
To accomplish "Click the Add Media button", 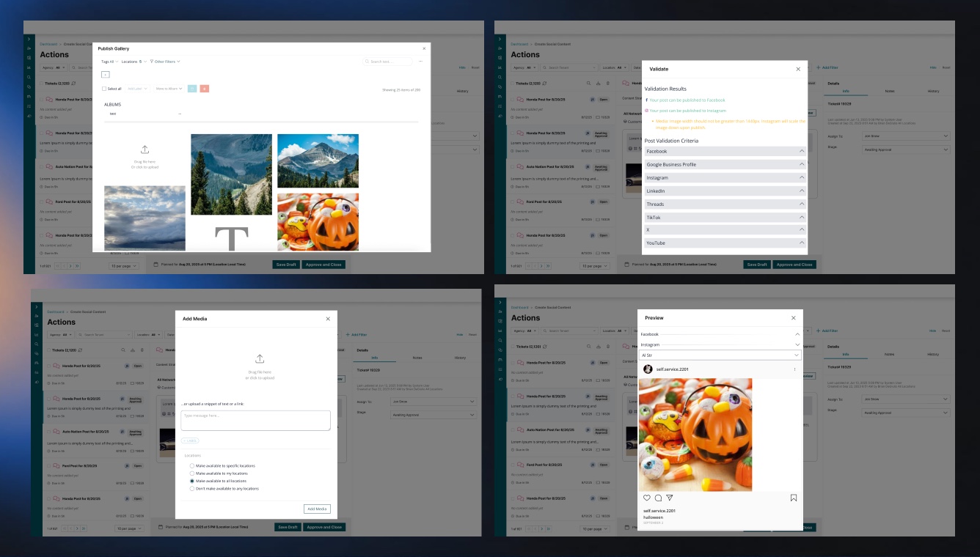I will (318, 509).
